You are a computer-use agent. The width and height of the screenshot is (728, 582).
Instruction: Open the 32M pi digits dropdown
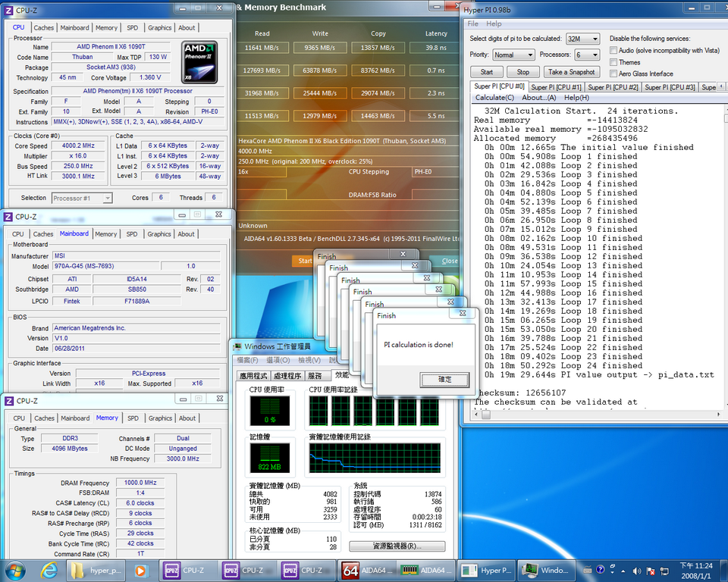(x=582, y=39)
